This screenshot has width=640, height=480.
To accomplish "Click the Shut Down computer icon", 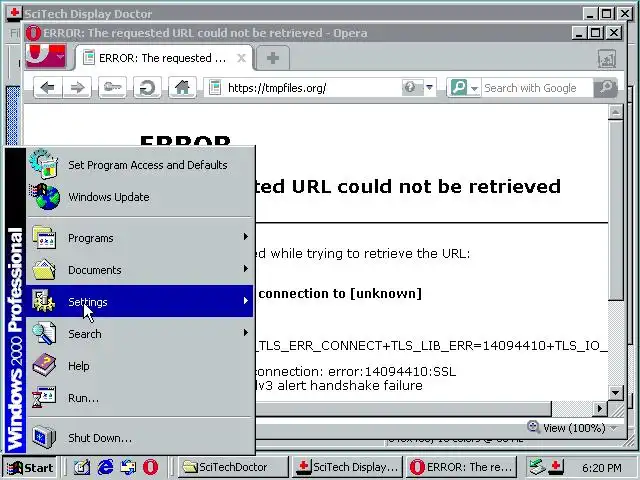I will point(44,437).
